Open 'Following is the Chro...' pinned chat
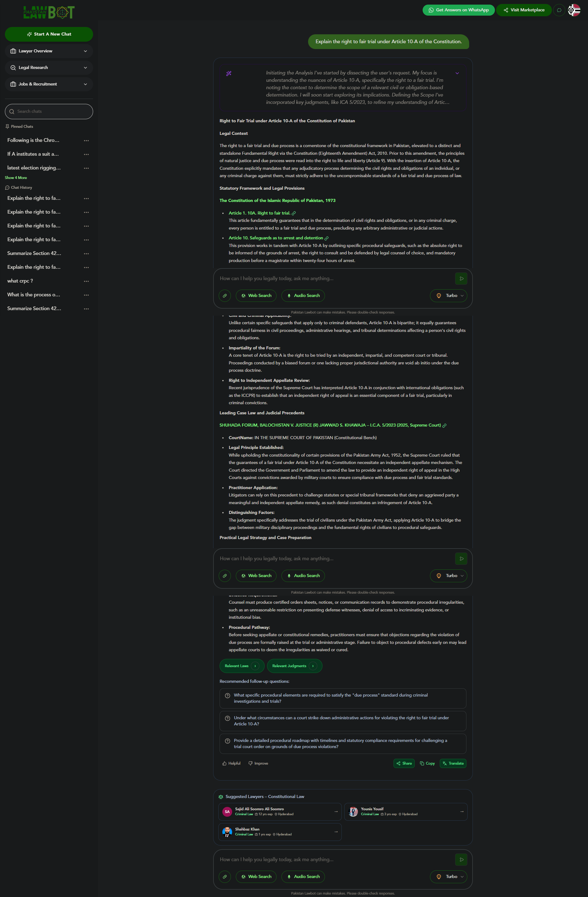 pos(33,140)
